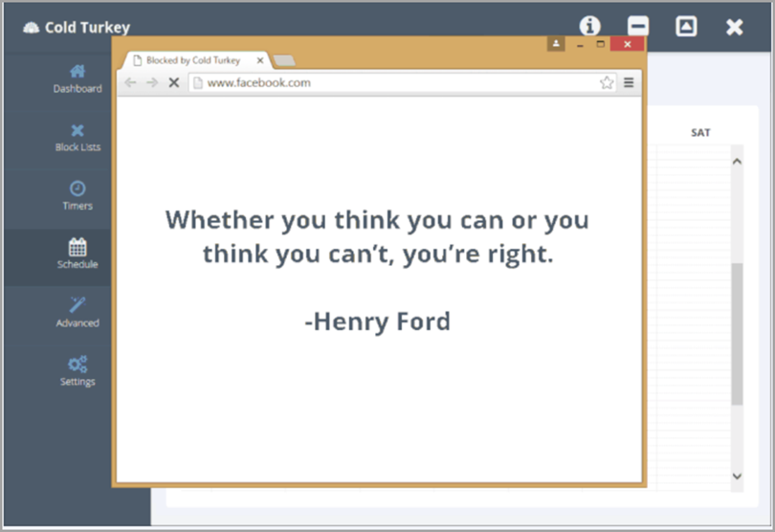Go to the Timers section

click(x=77, y=196)
